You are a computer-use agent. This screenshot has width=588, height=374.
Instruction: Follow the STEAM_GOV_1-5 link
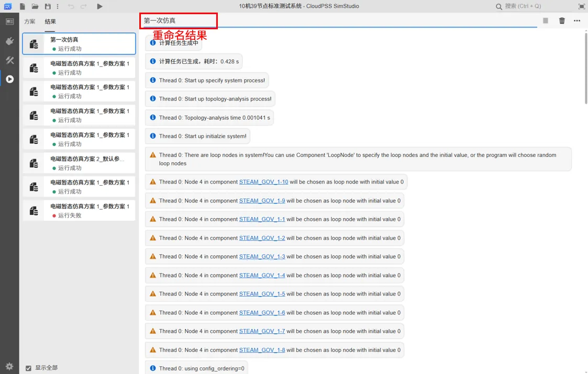tap(262, 294)
